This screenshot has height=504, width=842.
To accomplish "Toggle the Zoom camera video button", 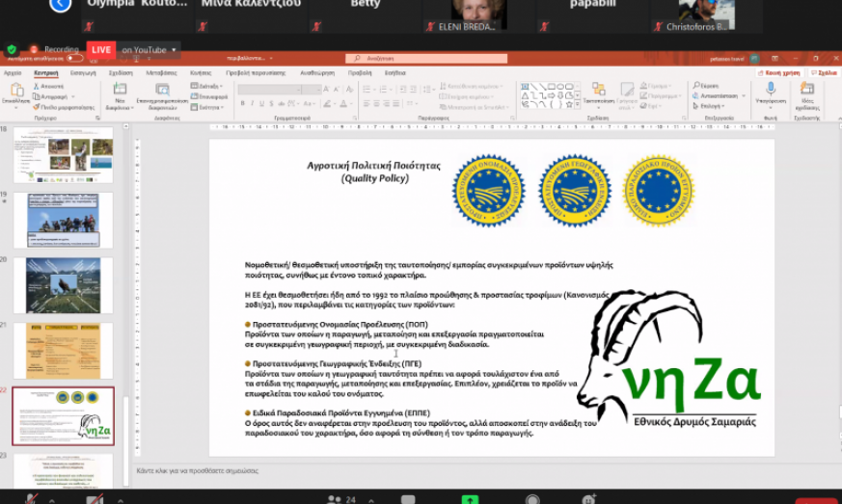I will [x=95, y=500].
